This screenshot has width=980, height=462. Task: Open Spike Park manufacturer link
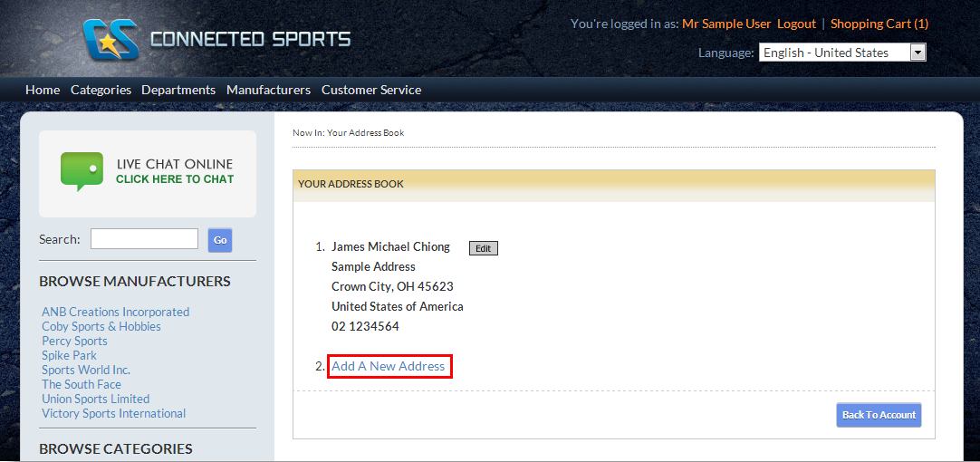tap(70, 355)
